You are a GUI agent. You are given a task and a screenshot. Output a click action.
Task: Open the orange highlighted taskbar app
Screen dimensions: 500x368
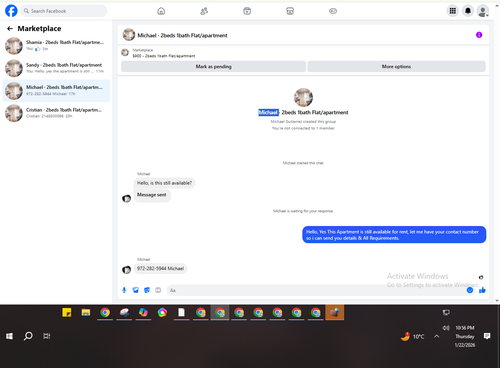335,313
